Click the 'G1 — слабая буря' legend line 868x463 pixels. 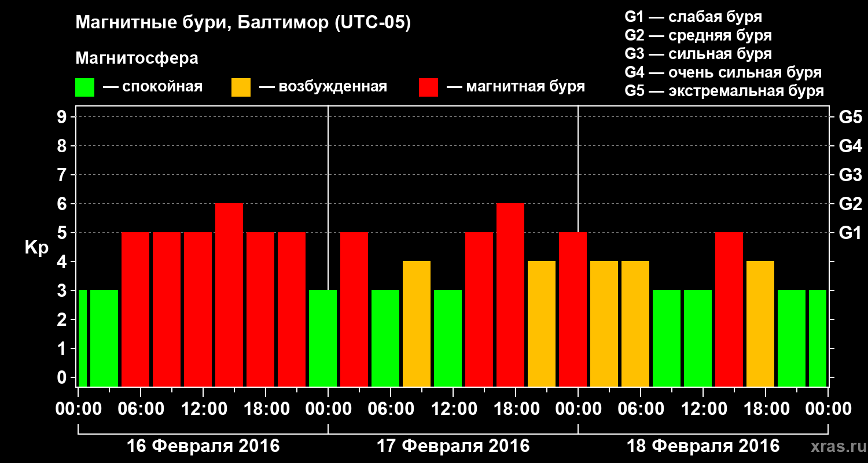693,17
